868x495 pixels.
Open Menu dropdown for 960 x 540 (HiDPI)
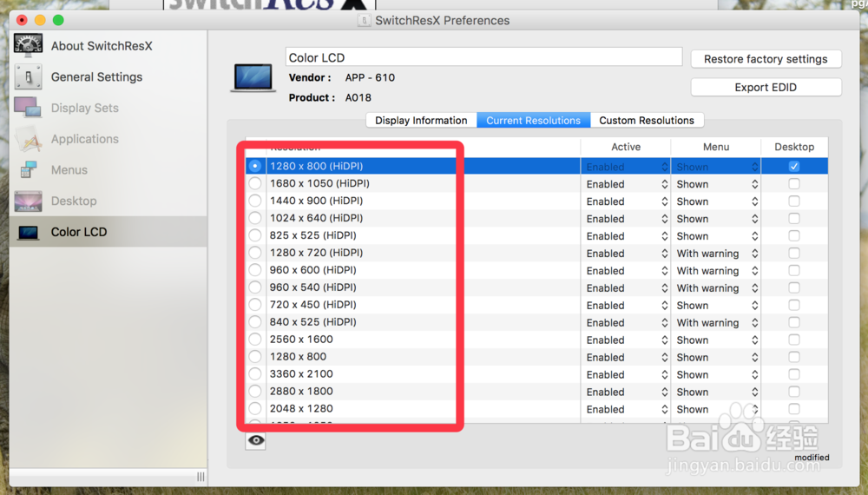[717, 288]
